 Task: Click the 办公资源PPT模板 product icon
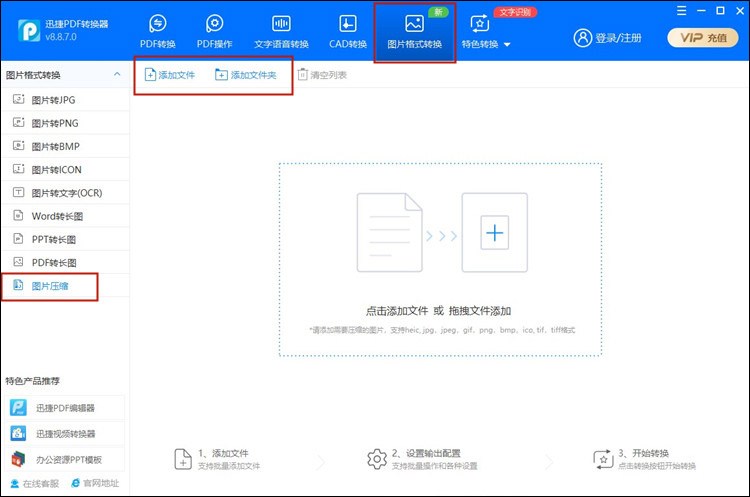pyautogui.click(x=18, y=459)
